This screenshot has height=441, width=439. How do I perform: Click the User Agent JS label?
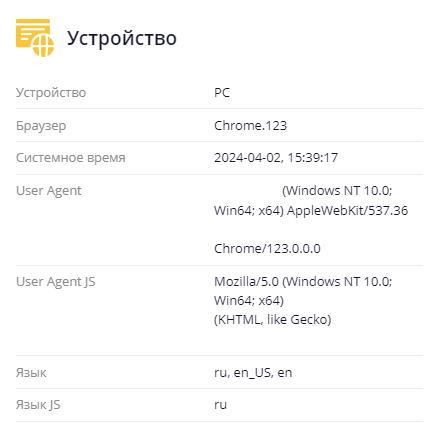pos(56,282)
